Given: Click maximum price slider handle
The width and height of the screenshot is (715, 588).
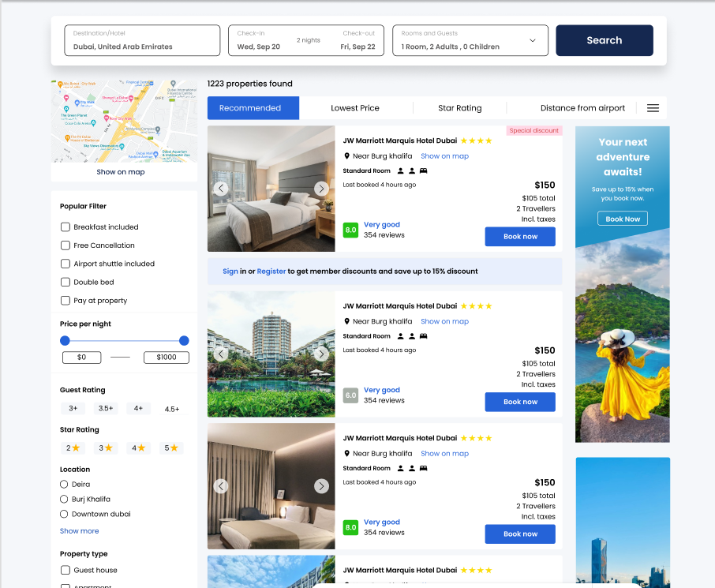Looking at the screenshot, I should pos(184,341).
